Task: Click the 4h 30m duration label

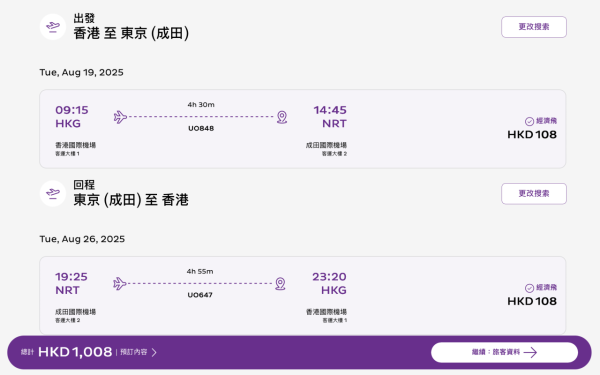Action: tap(201, 105)
